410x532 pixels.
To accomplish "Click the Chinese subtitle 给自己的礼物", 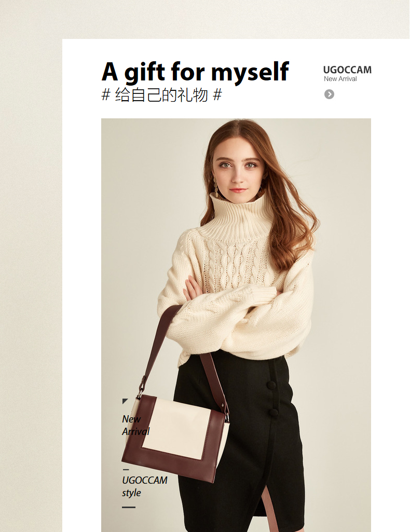I will coord(161,94).
